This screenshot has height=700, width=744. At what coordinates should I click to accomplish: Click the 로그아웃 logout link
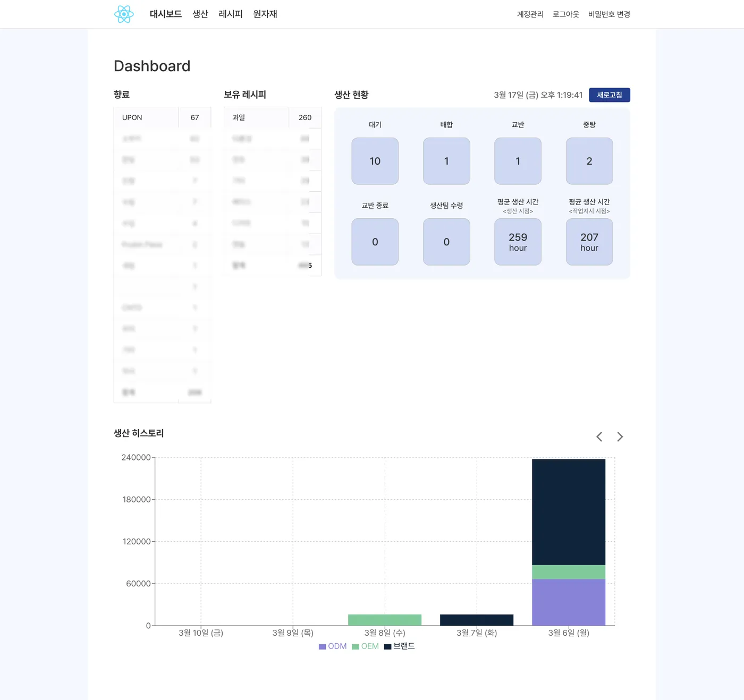pyautogui.click(x=566, y=14)
